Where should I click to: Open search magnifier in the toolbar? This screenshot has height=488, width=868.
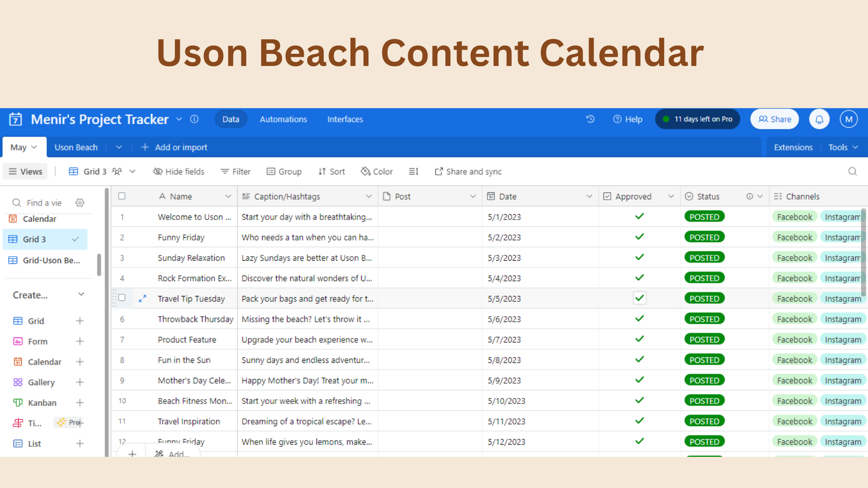(x=852, y=172)
